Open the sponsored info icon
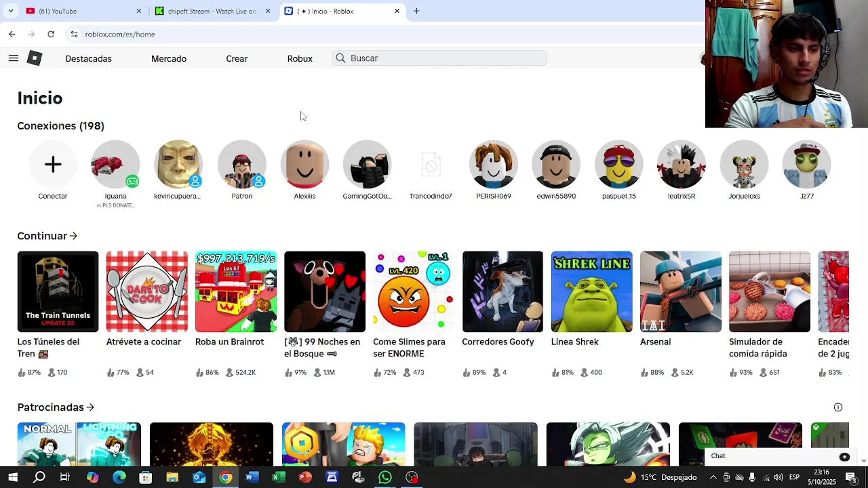The width and height of the screenshot is (868, 488). coord(838,407)
